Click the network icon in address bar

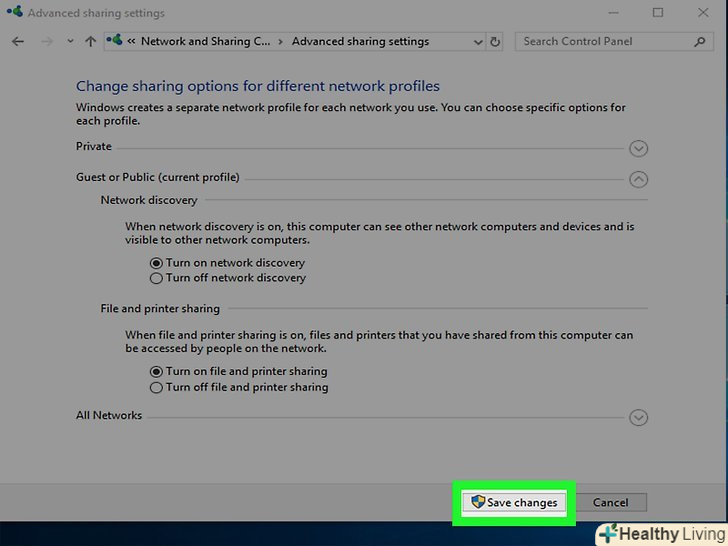coord(114,40)
